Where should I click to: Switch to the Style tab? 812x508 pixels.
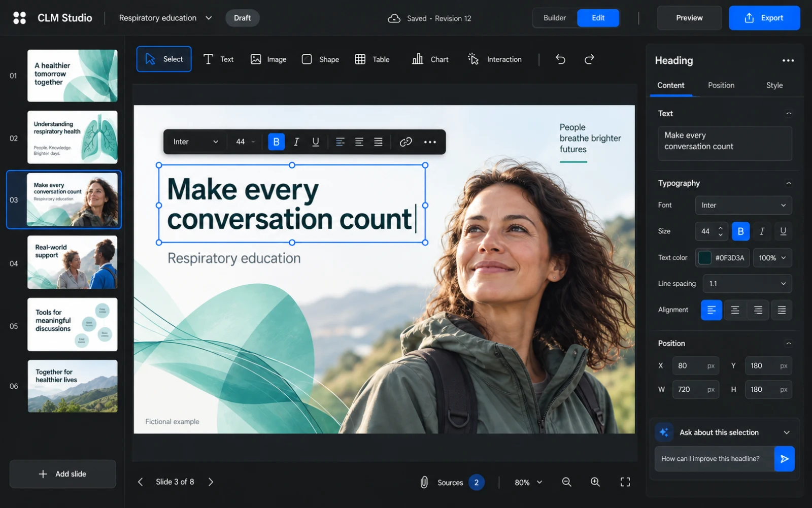tap(774, 85)
